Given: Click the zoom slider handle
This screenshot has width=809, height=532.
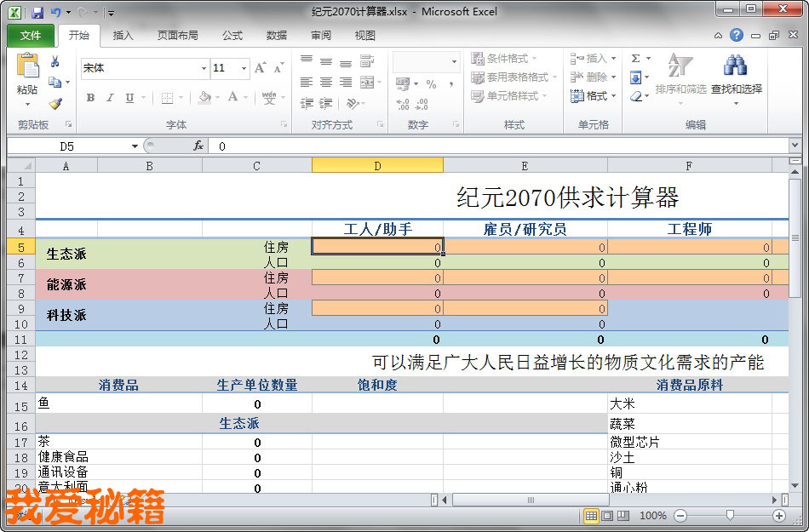Looking at the screenshot, I should pyautogui.click(x=730, y=516).
